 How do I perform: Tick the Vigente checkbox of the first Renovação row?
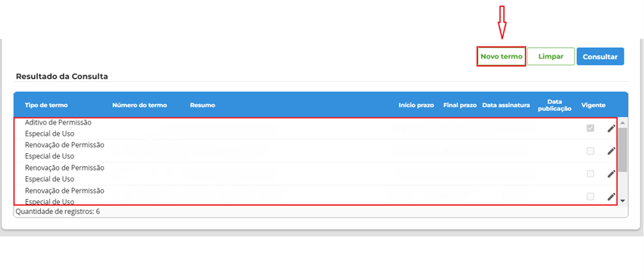[590, 151]
